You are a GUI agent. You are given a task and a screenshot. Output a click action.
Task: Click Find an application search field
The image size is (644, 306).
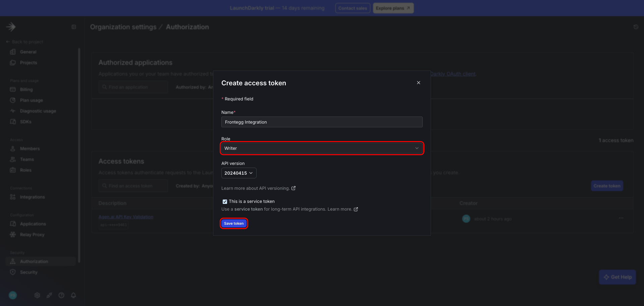click(x=133, y=87)
